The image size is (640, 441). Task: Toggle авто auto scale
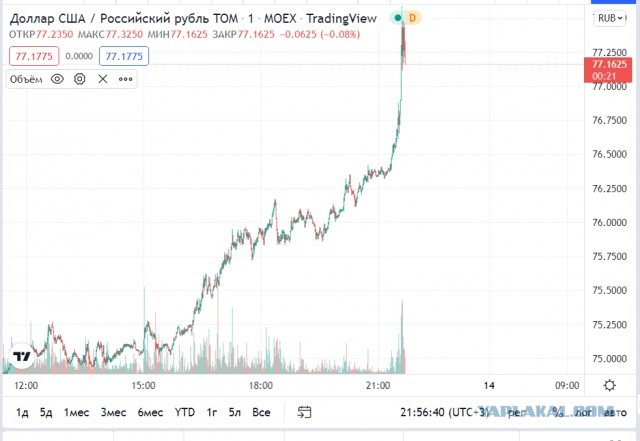point(615,412)
